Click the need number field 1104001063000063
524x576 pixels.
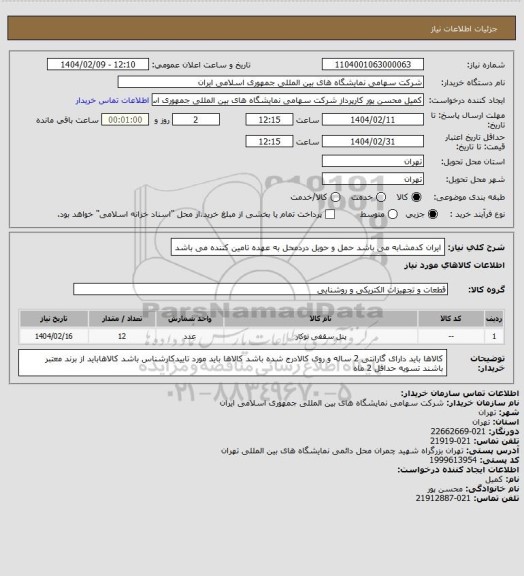coord(373,64)
